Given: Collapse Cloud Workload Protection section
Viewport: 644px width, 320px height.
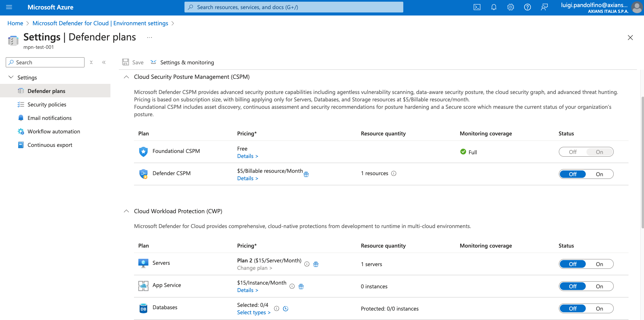Looking at the screenshot, I should tap(126, 211).
